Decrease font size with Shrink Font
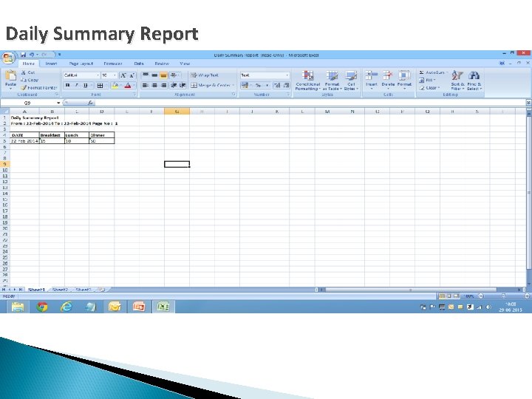The width and height of the screenshot is (532, 399). [x=132, y=75]
